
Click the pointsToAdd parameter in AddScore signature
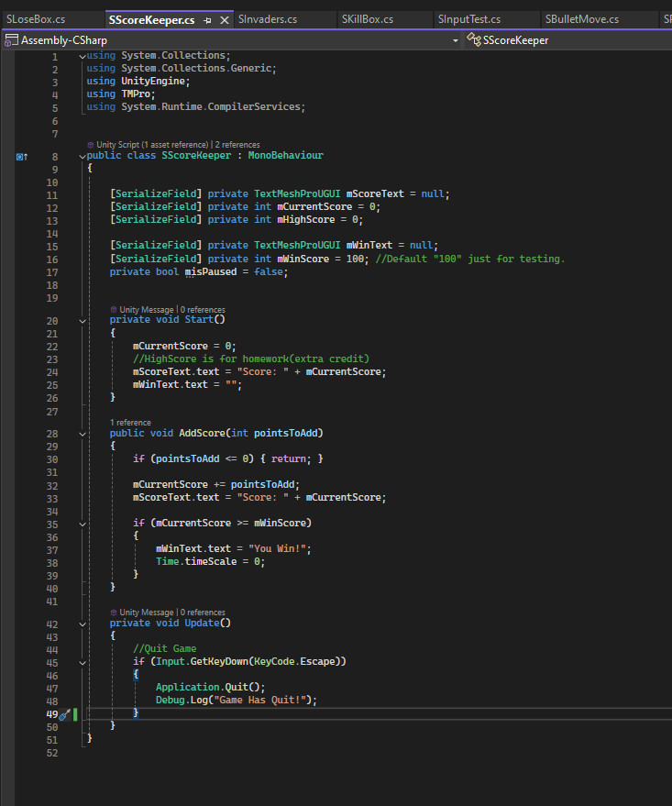click(x=286, y=433)
